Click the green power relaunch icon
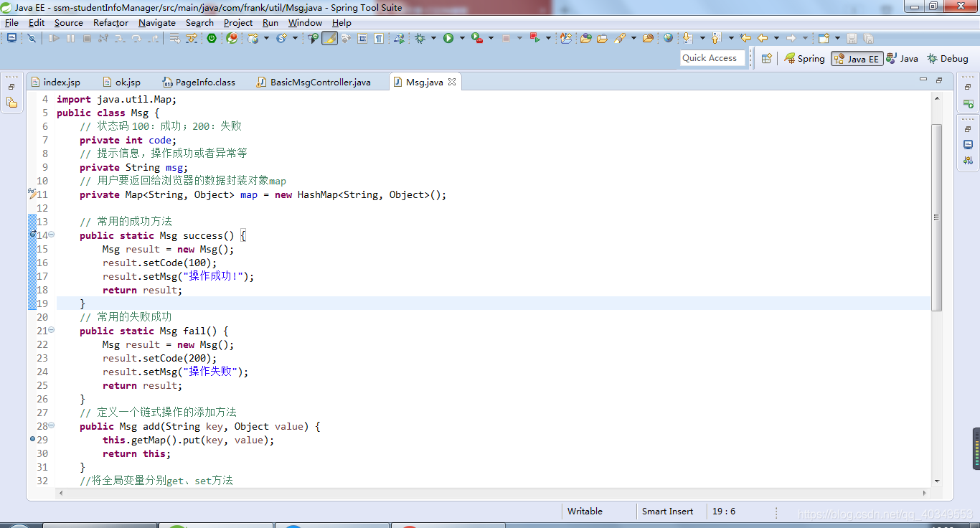The image size is (980, 528). coord(212,38)
